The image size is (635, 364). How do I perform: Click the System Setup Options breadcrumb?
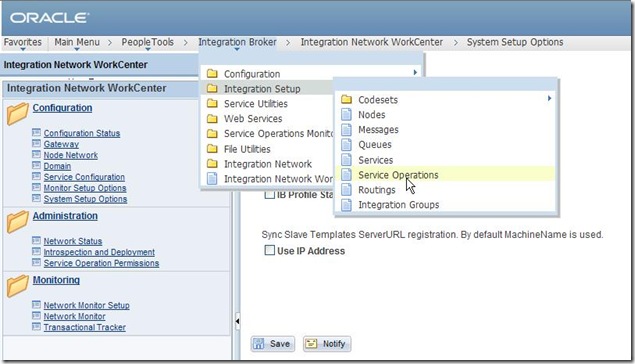(515, 42)
